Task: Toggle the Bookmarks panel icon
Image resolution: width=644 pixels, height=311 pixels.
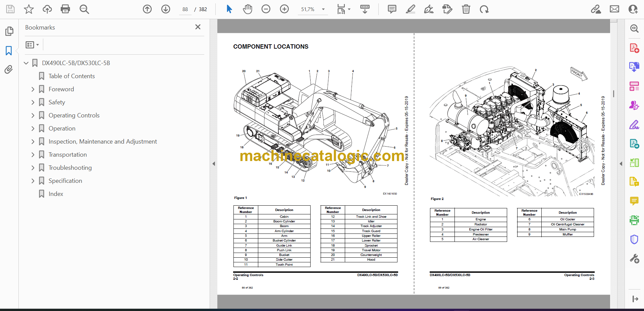Action: pyautogui.click(x=9, y=51)
